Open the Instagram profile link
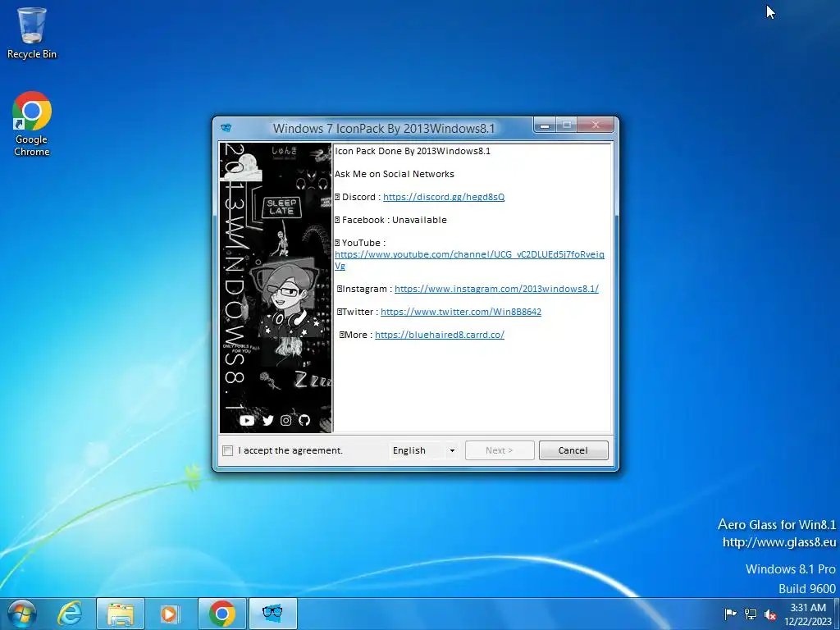Image resolution: width=840 pixels, height=630 pixels. (x=496, y=289)
